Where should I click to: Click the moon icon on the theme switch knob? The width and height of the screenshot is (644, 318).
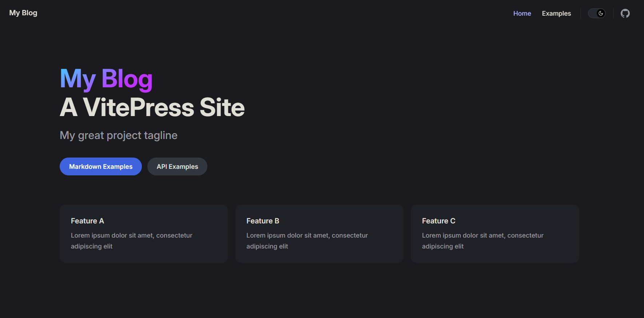tap(601, 13)
